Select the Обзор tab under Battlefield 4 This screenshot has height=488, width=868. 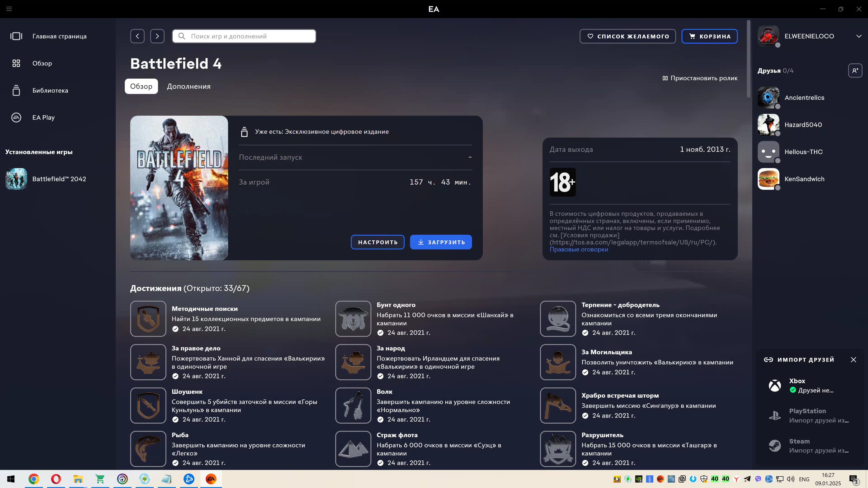[141, 86]
